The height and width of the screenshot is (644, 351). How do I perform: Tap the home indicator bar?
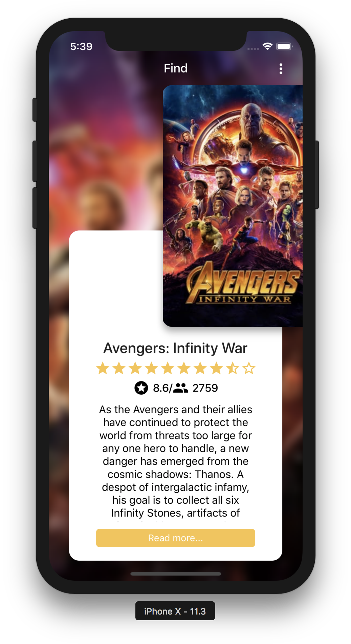click(x=175, y=574)
